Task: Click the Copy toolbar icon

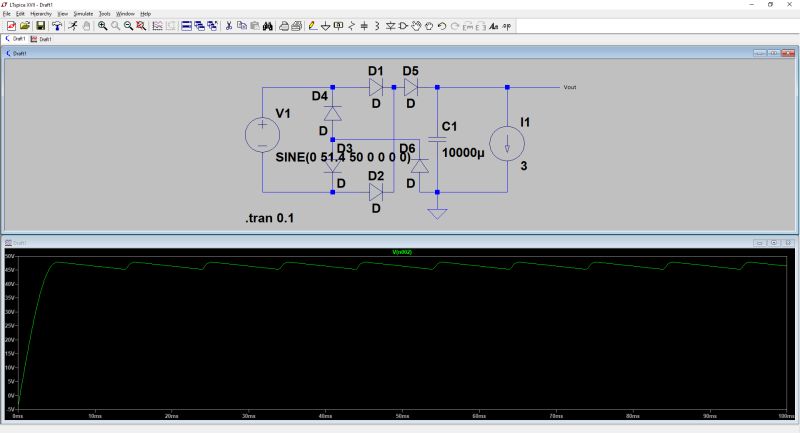Action: [x=242, y=26]
